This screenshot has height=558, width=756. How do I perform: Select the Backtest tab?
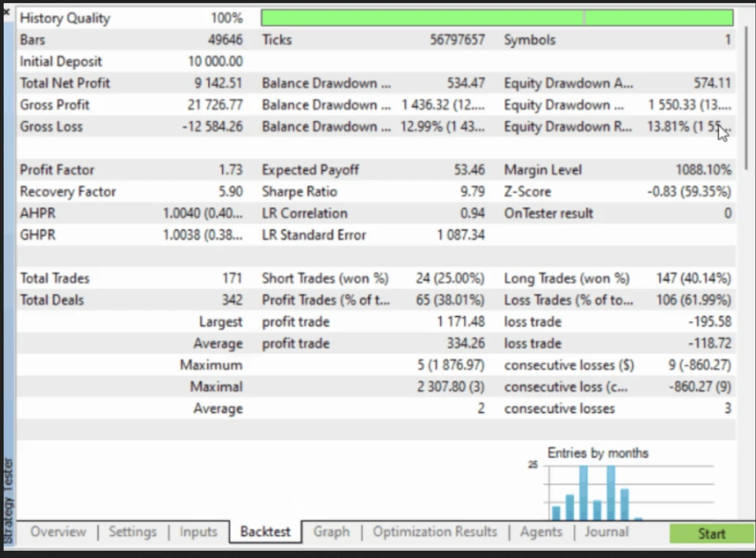pos(265,532)
